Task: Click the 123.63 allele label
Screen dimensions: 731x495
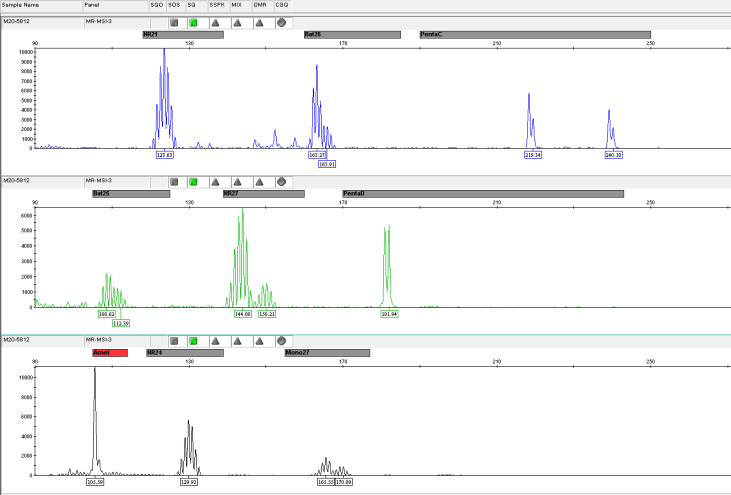Action: [165, 155]
